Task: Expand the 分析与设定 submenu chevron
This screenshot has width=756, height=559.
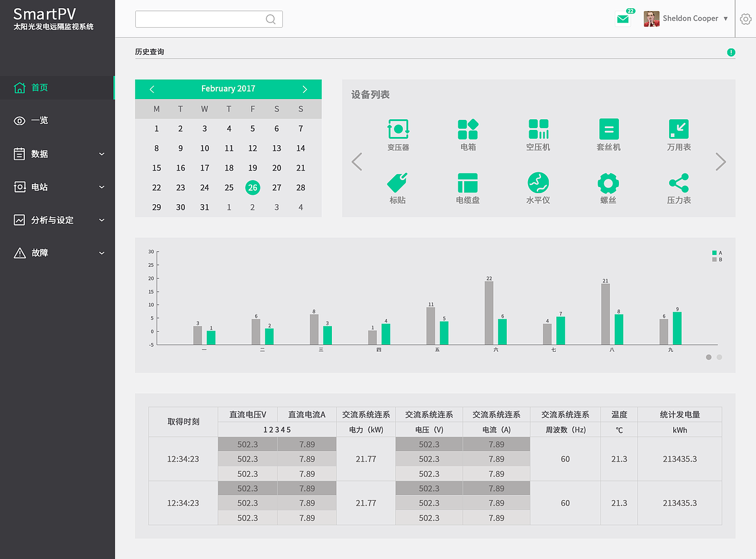Action: click(x=102, y=220)
